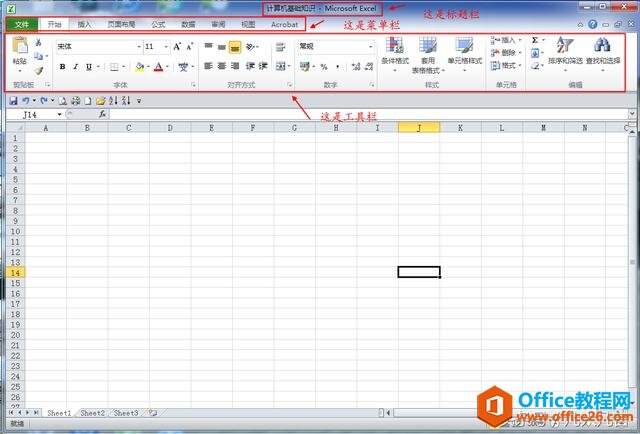Image resolution: width=640 pixels, height=434 pixels.
Task: Click the Decrease Decimal icon
Action: click(x=369, y=66)
